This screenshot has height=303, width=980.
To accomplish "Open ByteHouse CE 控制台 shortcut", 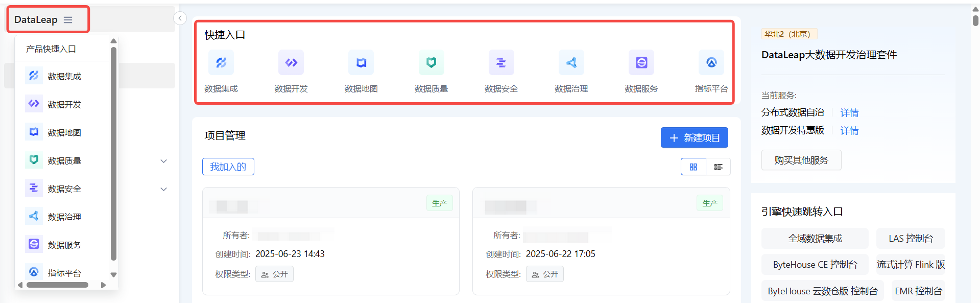I will click(815, 264).
